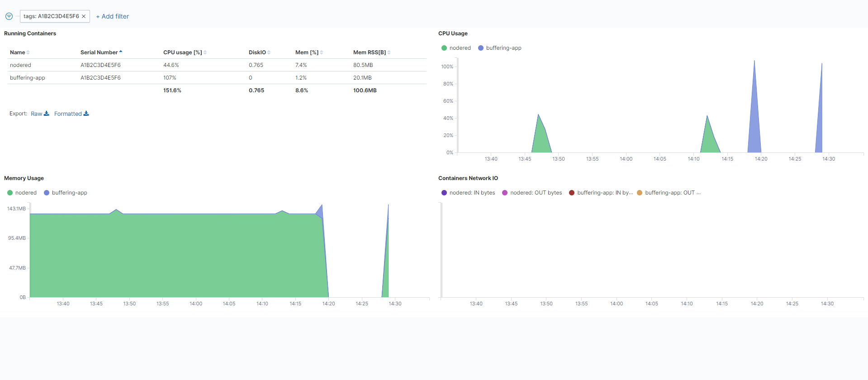Export table as Formatted data
The image size is (868, 380).
pos(71,114)
